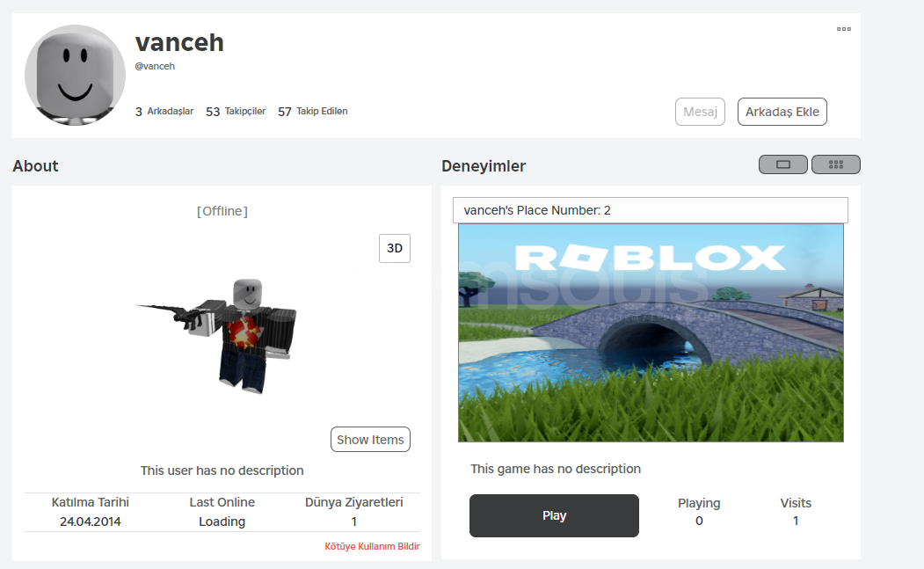This screenshot has width=924, height=569.
Task: Select vanceh's Place Number: 2 title
Action: point(537,210)
